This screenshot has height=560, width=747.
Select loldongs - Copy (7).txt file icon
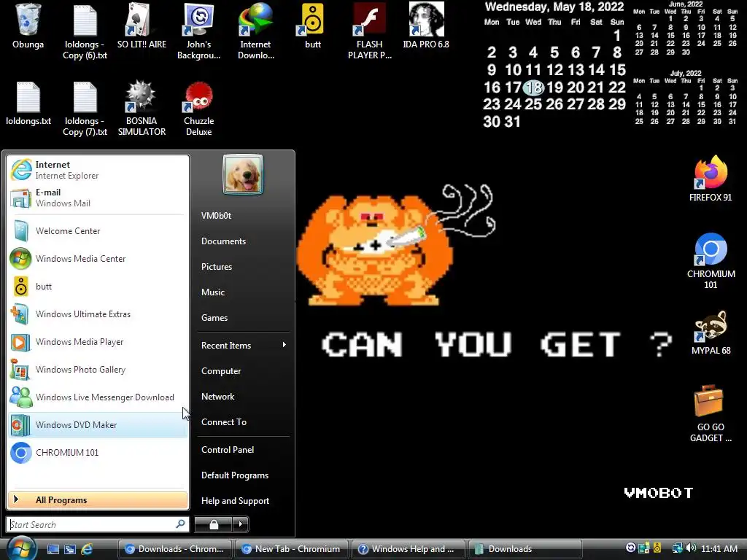[x=85, y=109]
